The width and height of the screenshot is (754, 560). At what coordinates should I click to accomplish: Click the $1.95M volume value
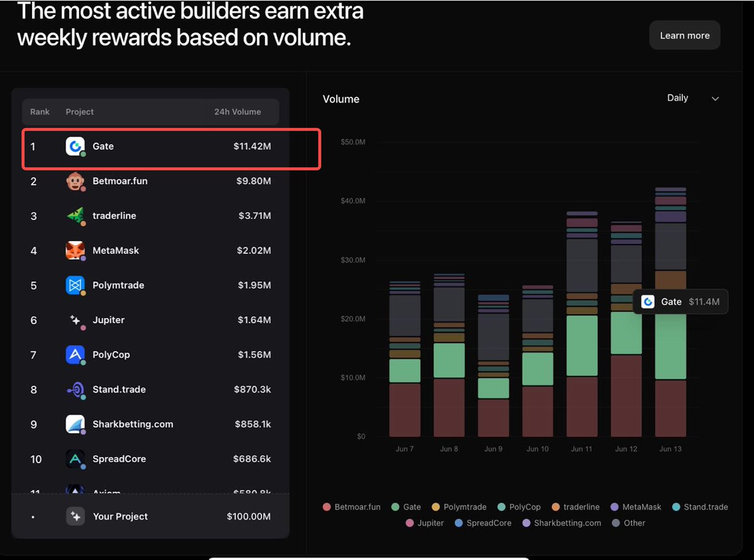pos(254,285)
